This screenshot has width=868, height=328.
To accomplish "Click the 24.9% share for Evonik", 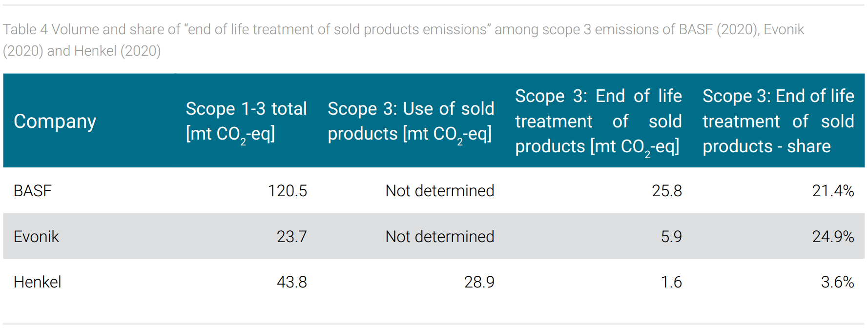I will 833,237.
